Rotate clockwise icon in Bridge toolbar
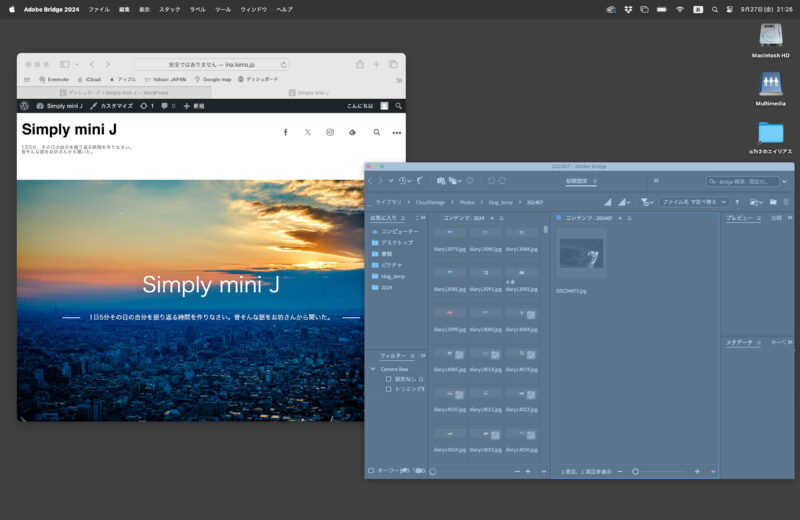This screenshot has height=520, width=800. click(502, 181)
